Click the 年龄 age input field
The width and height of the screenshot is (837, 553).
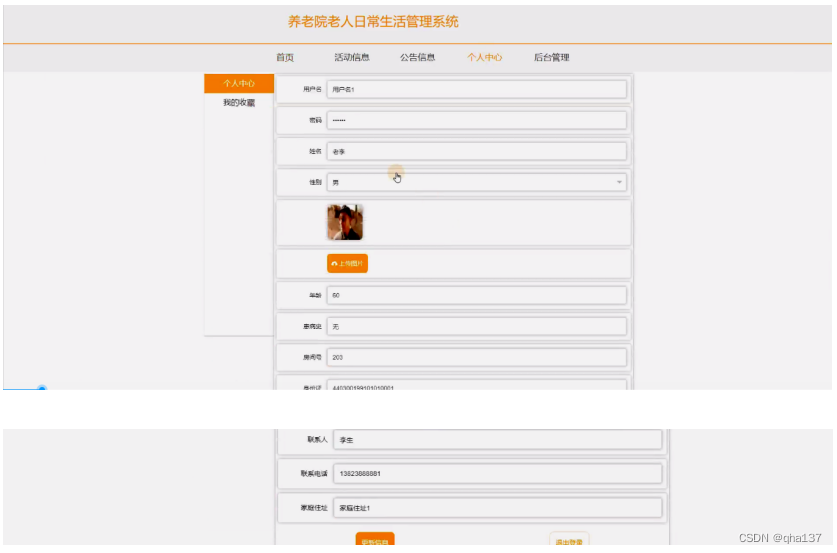[x=476, y=295]
